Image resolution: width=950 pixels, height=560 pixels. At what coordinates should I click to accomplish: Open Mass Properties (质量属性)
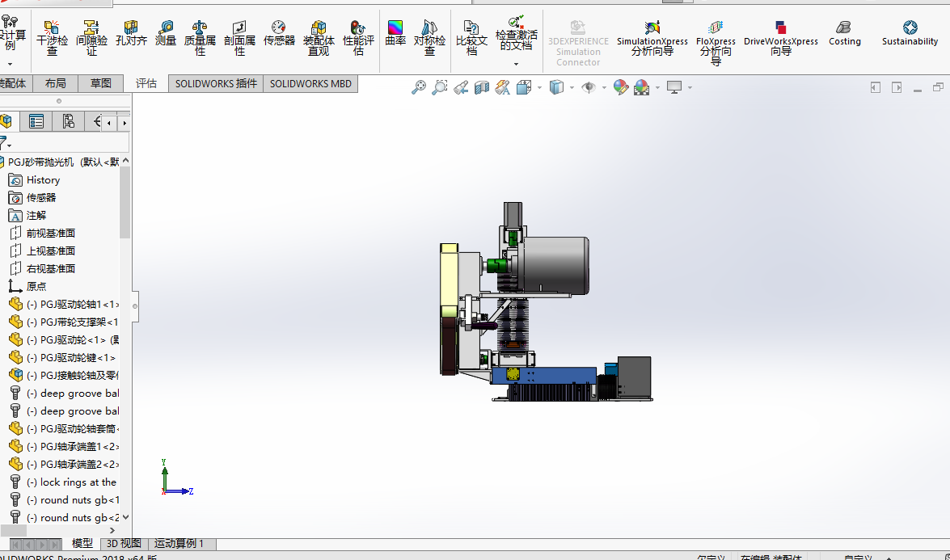[x=200, y=37]
